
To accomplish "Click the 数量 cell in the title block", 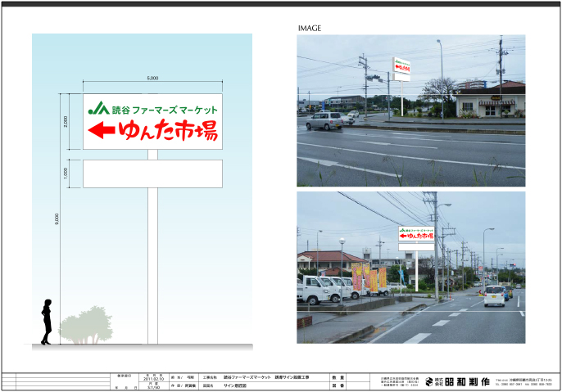I will coord(338,377).
